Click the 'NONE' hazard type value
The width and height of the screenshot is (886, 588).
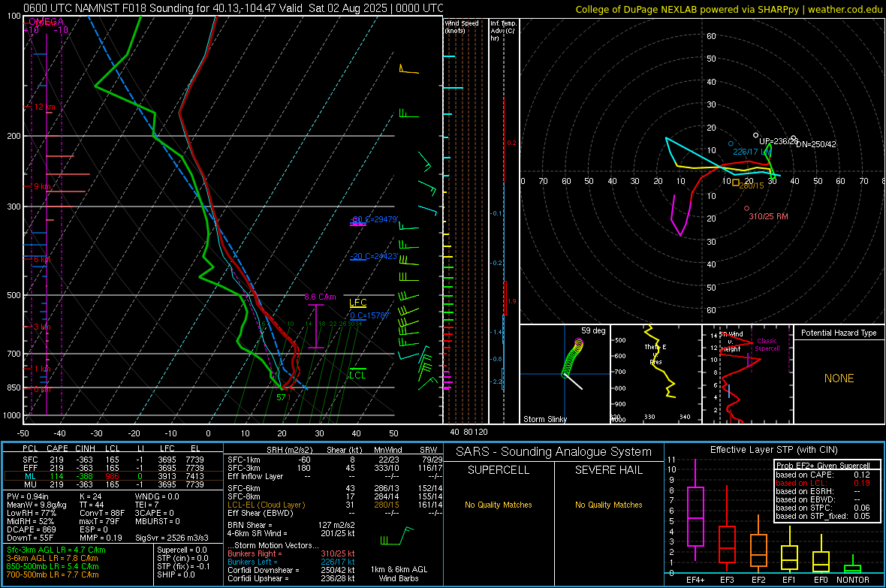tap(839, 378)
